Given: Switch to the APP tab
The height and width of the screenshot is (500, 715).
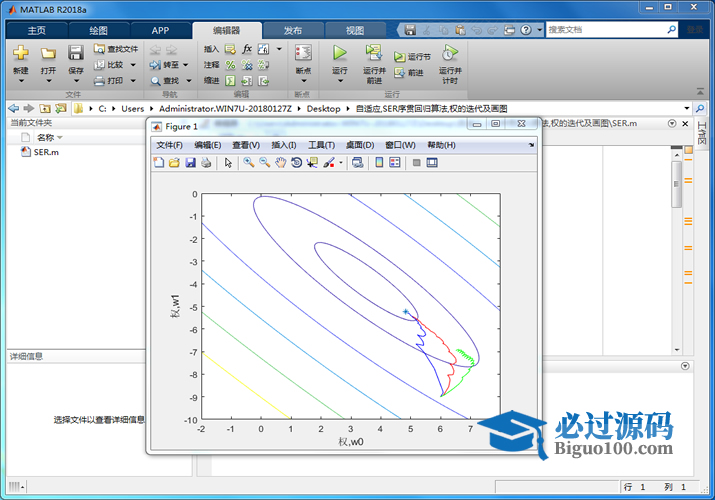Looking at the screenshot, I should (x=161, y=31).
